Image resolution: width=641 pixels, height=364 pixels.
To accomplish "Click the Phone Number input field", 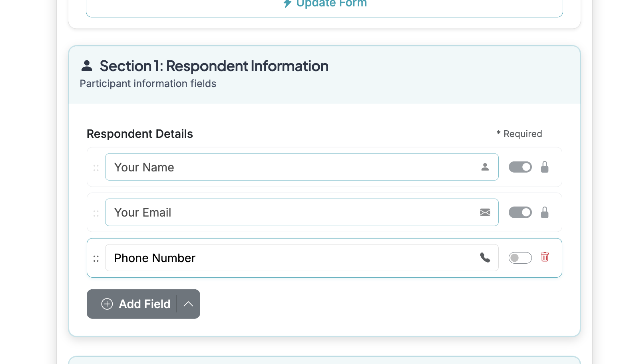I will [280, 258].
